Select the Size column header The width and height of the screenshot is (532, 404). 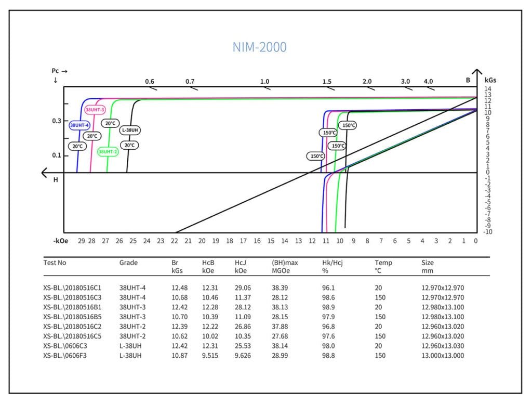[428, 263]
